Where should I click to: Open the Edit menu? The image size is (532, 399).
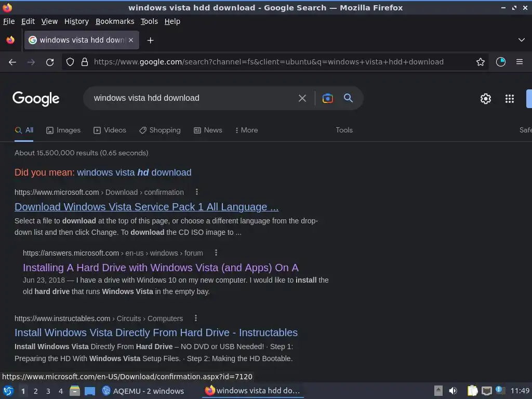(x=28, y=21)
